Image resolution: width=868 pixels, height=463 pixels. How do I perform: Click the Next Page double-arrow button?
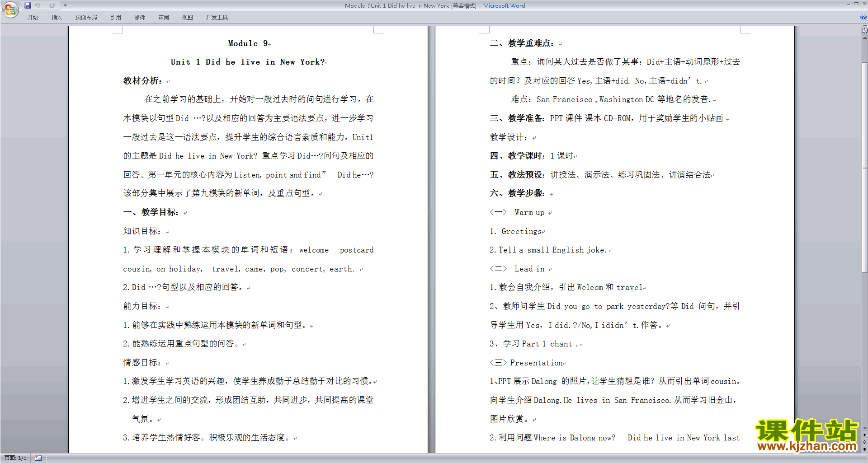(x=864, y=449)
